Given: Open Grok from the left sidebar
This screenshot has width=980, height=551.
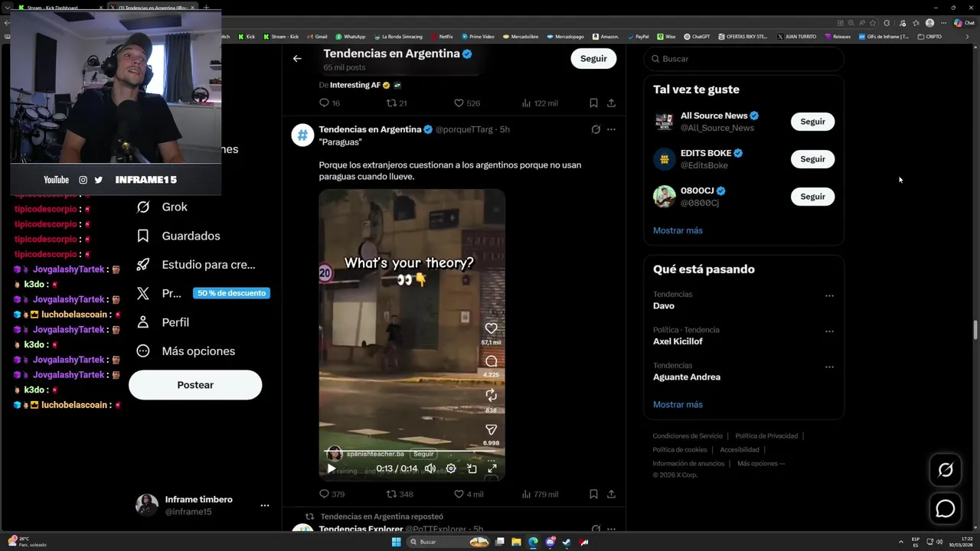Looking at the screenshot, I should click(x=162, y=207).
